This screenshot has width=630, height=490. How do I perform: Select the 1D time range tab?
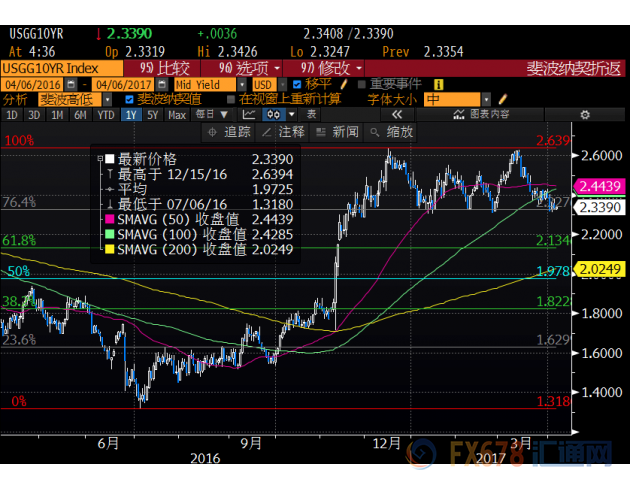click(x=12, y=115)
